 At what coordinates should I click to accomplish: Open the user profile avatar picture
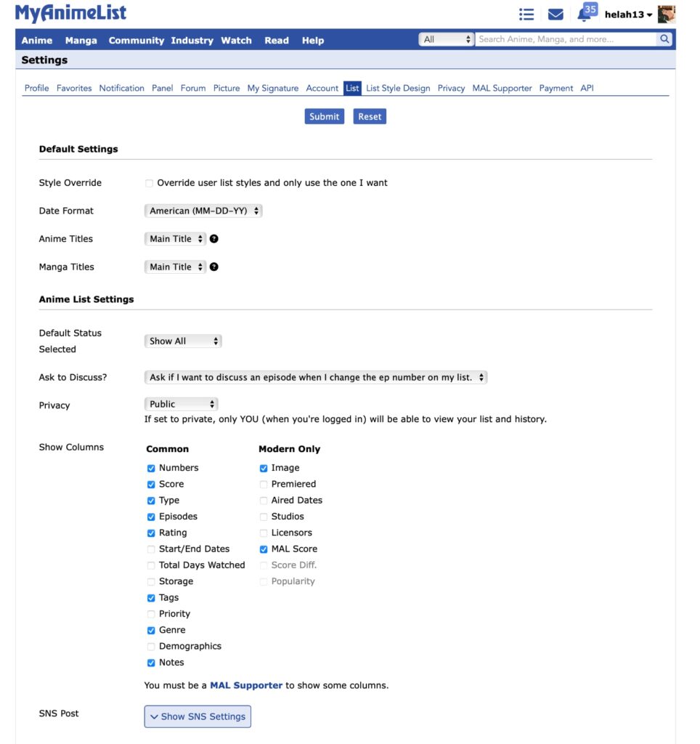click(666, 15)
